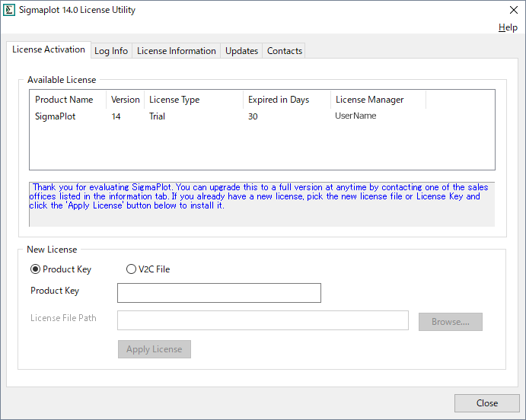Open the License Information tab

177,51
